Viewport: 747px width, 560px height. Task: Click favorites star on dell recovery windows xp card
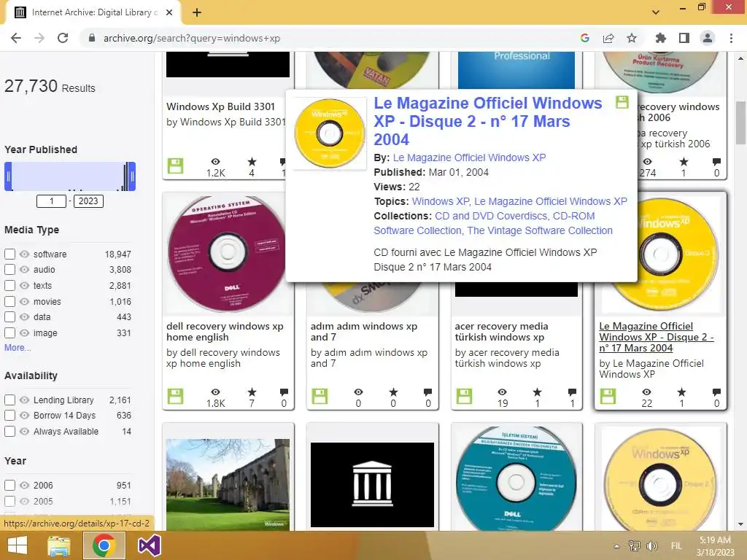(x=252, y=392)
